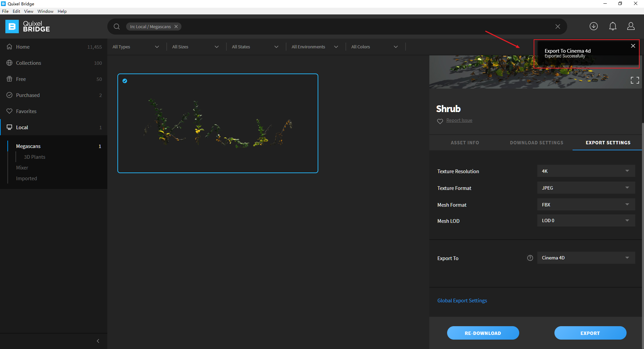Open the Free assets section

pyautogui.click(x=54, y=79)
